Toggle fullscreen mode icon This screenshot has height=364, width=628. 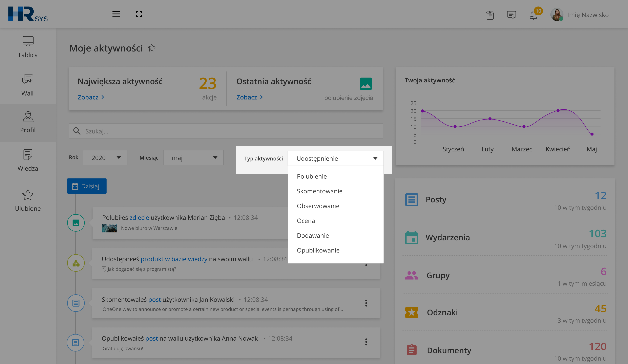[139, 14]
